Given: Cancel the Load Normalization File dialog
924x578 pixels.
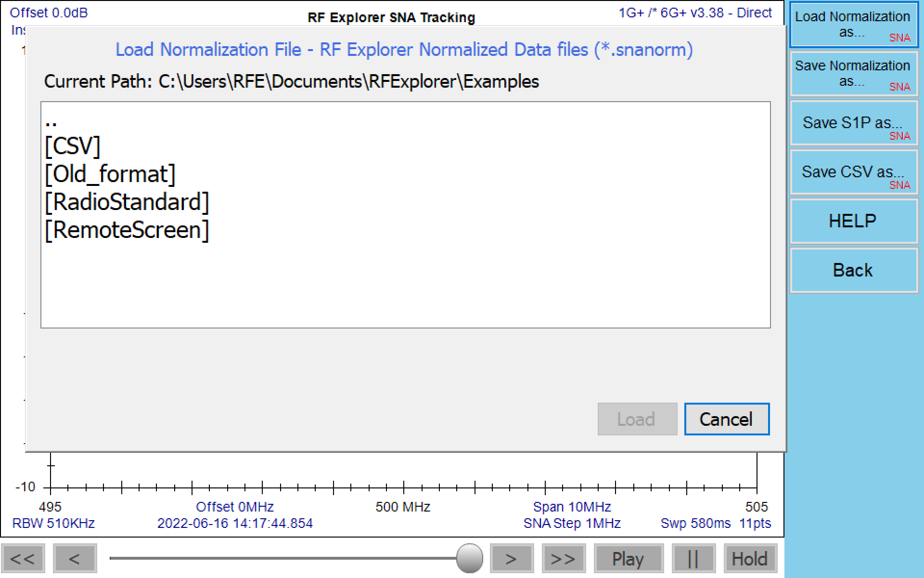Looking at the screenshot, I should click(727, 419).
